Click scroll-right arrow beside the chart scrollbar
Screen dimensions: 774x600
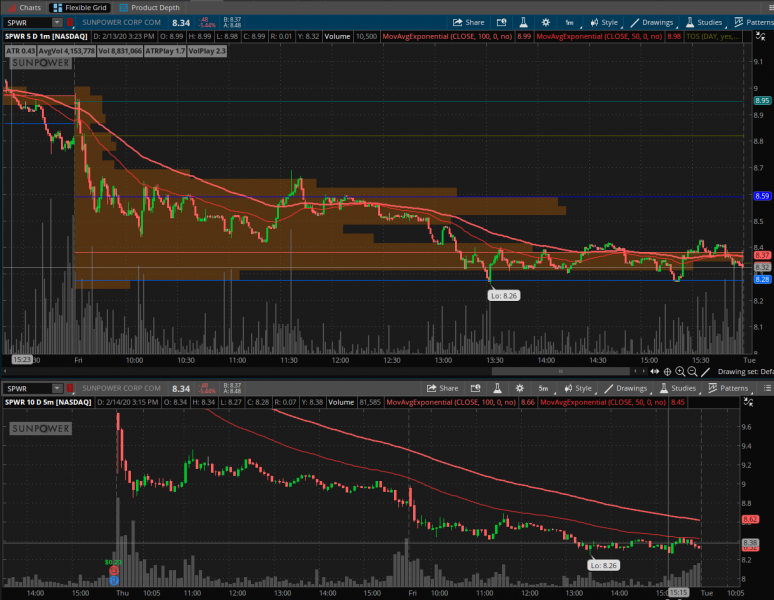pyautogui.click(x=643, y=372)
